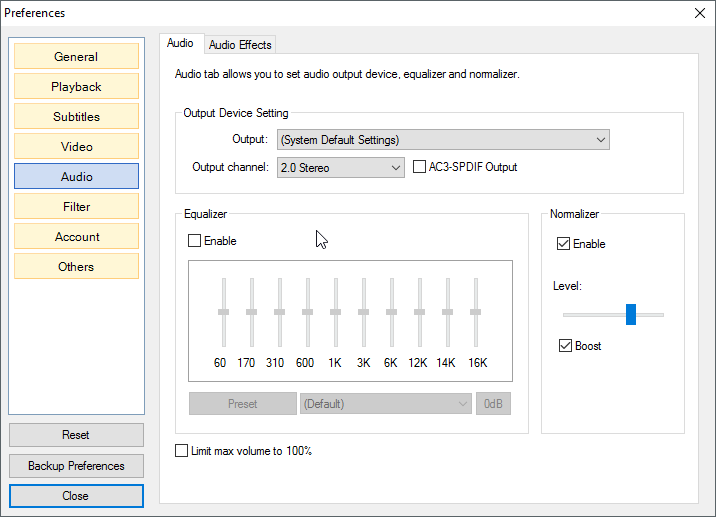Select the Video preferences section

click(76, 146)
